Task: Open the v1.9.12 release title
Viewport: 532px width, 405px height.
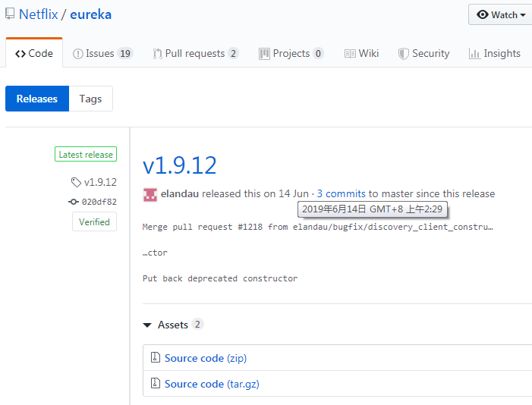Action: (x=179, y=165)
